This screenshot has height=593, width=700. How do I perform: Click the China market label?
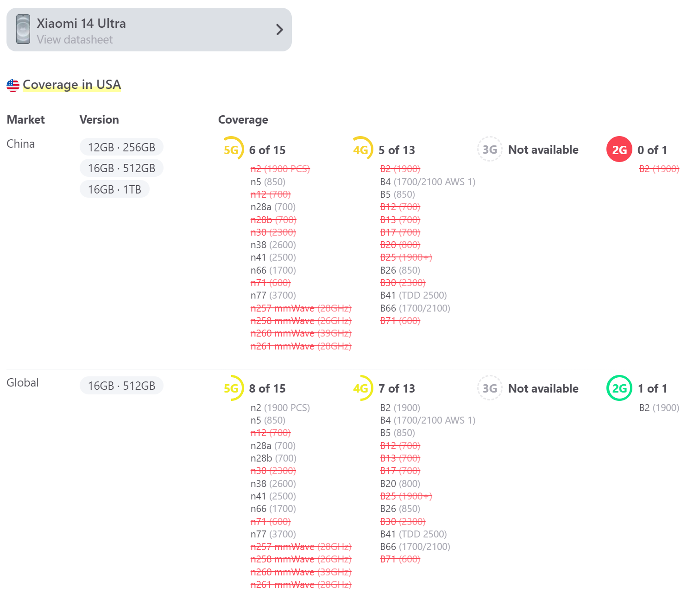pos(21,144)
